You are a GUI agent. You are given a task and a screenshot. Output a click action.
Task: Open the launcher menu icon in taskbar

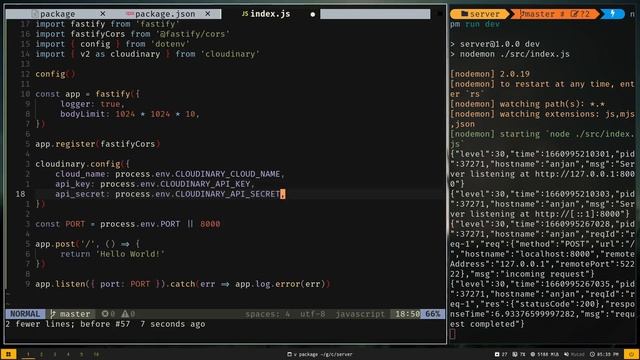coord(9,354)
